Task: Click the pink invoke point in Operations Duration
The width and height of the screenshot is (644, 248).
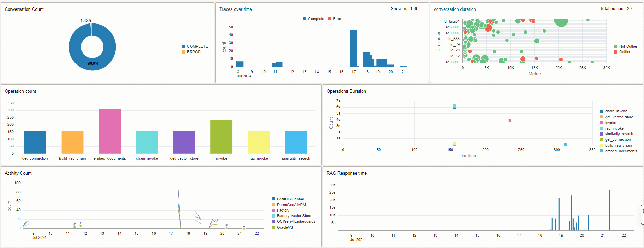Action: 510,120
